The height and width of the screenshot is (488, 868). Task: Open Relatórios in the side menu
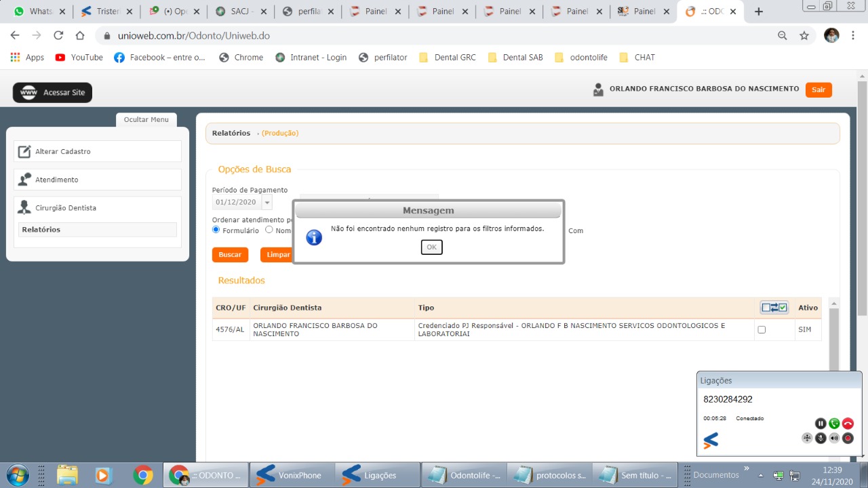[41, 230]
